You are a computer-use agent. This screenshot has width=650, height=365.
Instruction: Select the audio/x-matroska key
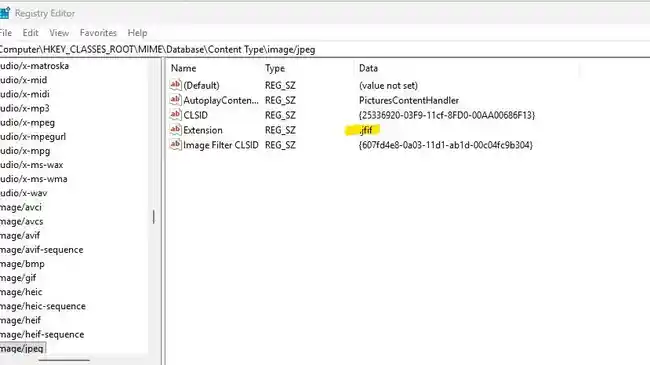tap(34, 66)
